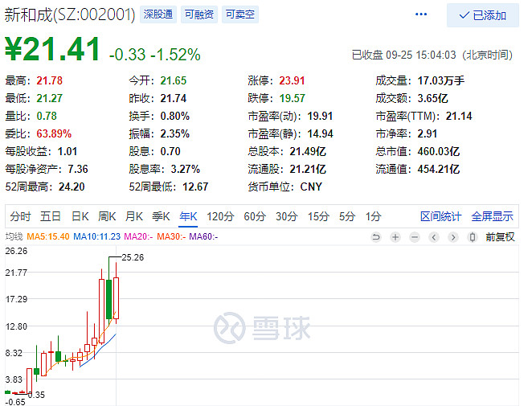Click the 深股通 tag
Screen dimensions: 532x406
(158, 14)
